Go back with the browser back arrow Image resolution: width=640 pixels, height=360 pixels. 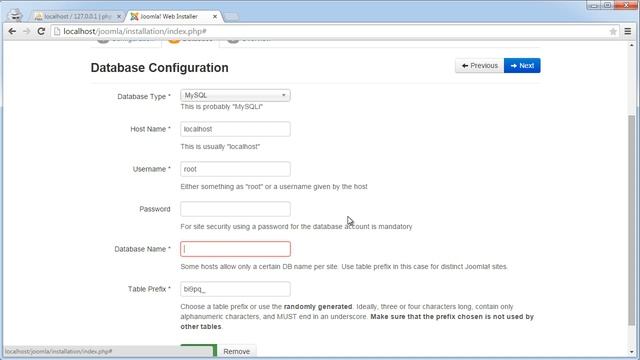tap(12, 31)
